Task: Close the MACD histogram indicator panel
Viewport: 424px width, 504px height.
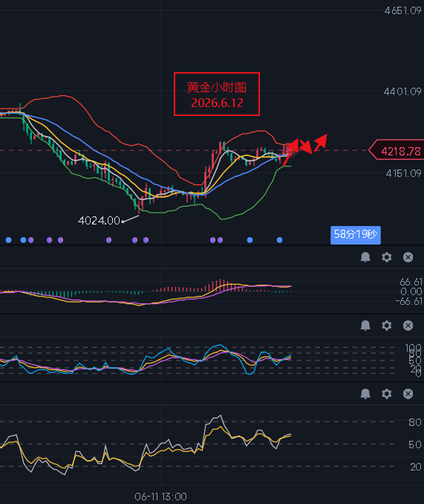Action: pyautogui.click(x=408, y=257)
